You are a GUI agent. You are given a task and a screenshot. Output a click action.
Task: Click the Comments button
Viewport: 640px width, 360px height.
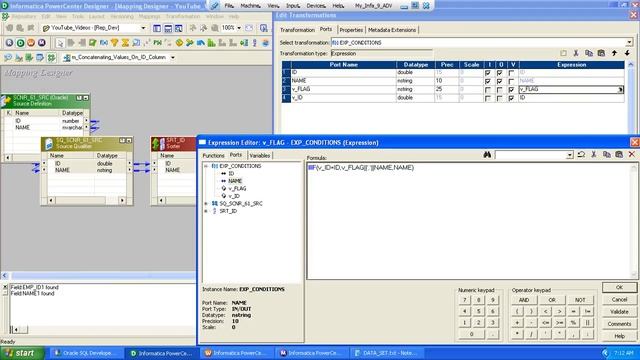(x=619, y=324)
